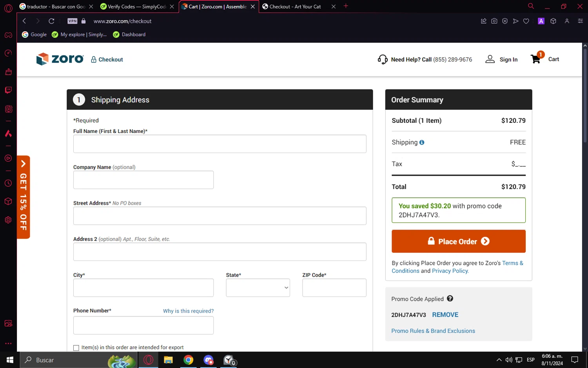This screenshot has width=588, height=368.
Task: Click the ZIP Code input field
Action: (x=334, y=288)
